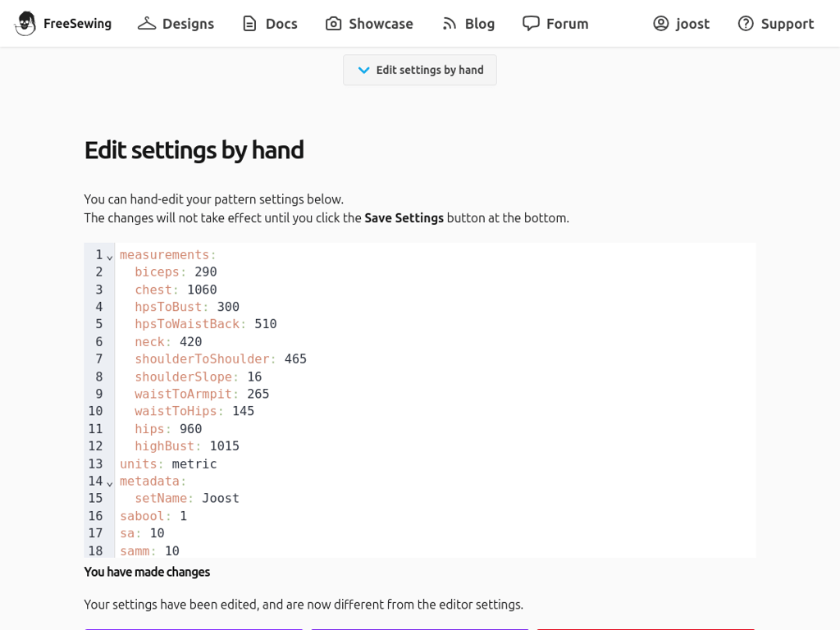The height and width of the screenshot is (630, 840).
Task: Click the setName: Joost line
Action: (x=187, y=498)
